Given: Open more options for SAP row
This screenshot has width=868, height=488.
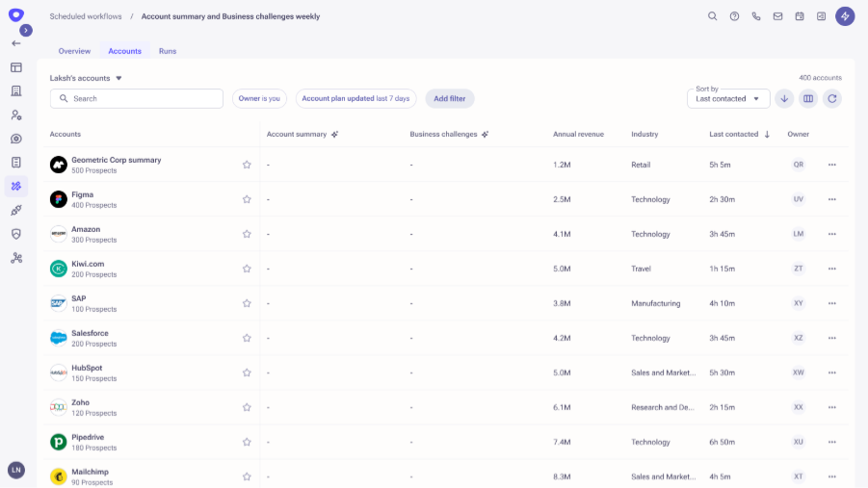Looking at the screenshot, I should pos(832,303).
